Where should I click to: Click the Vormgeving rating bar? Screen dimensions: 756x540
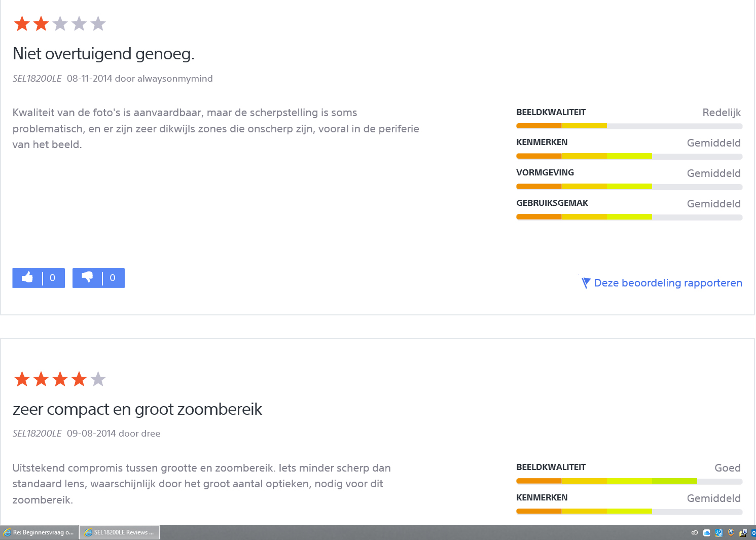[x=629, y=187]
